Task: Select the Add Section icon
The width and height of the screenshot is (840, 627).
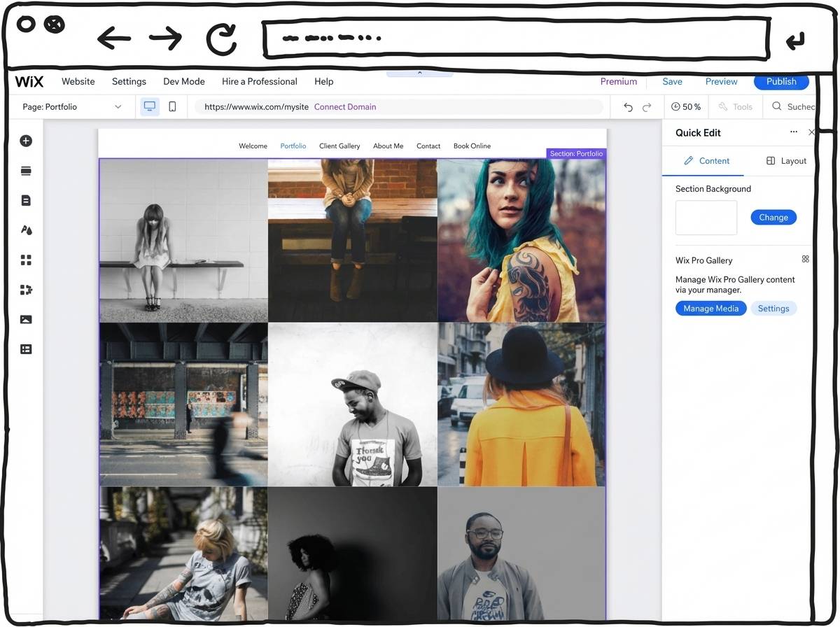Action: point(25,171)
